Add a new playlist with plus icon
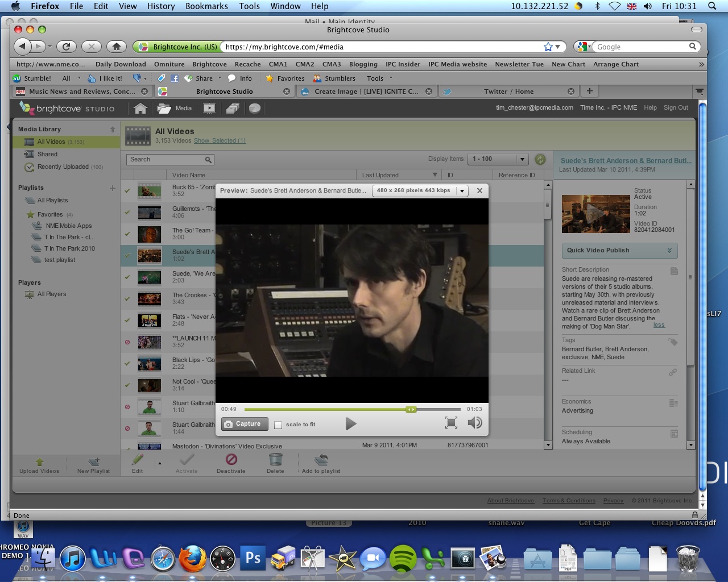This screenshot has width=728, height=582. tap(112, 188)
